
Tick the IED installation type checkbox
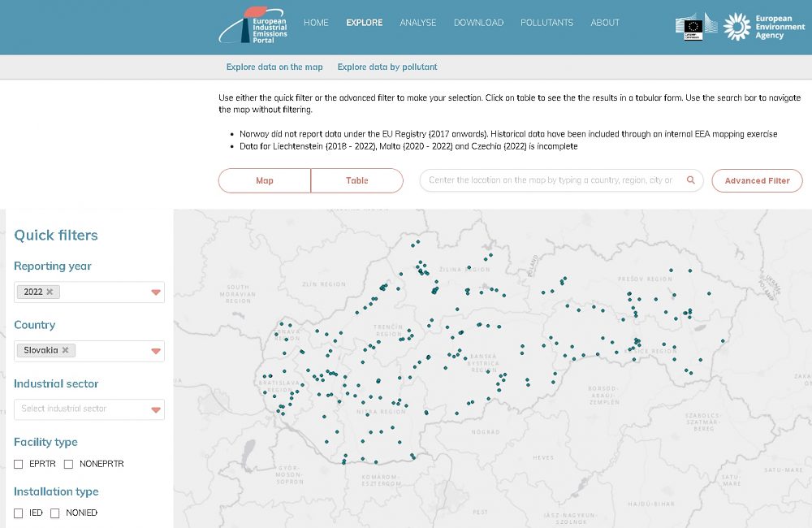pos(19,513)
